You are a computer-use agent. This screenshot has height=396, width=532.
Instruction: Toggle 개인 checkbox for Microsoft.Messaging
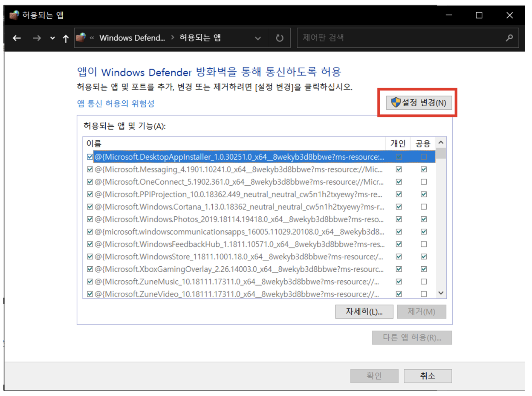(399, 169)
